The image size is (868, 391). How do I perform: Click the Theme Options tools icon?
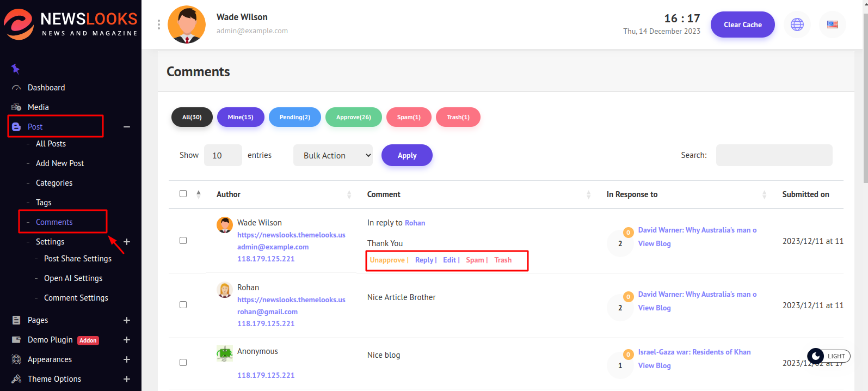coord(16,379)
